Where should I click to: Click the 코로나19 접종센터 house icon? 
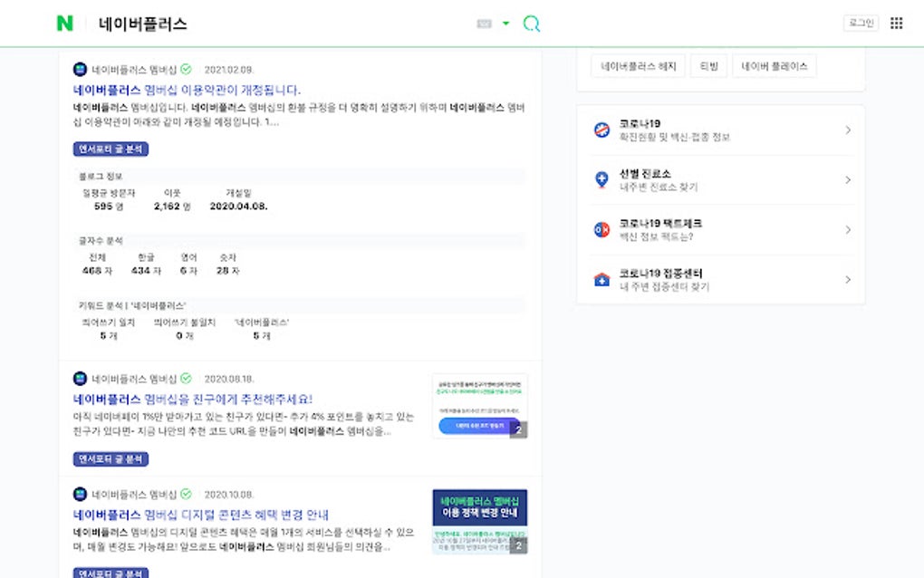point(602,279)
